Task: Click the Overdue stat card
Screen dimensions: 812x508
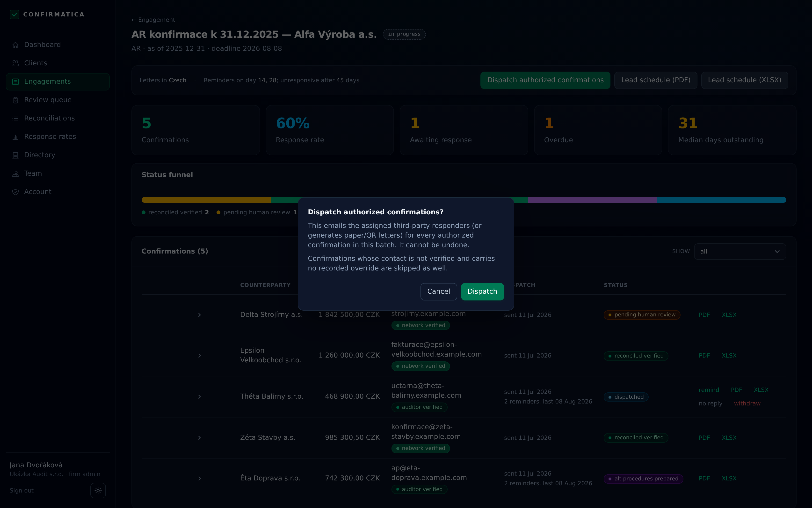Action: (598, 130)
